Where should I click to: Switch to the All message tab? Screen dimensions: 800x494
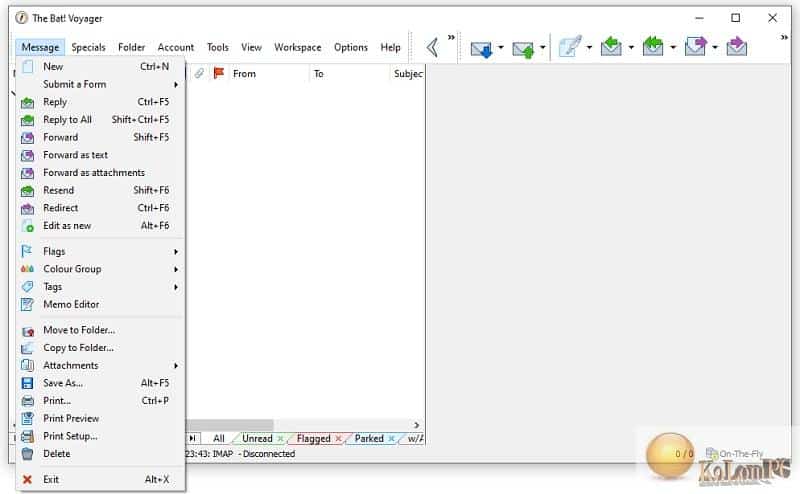[219, 438]
